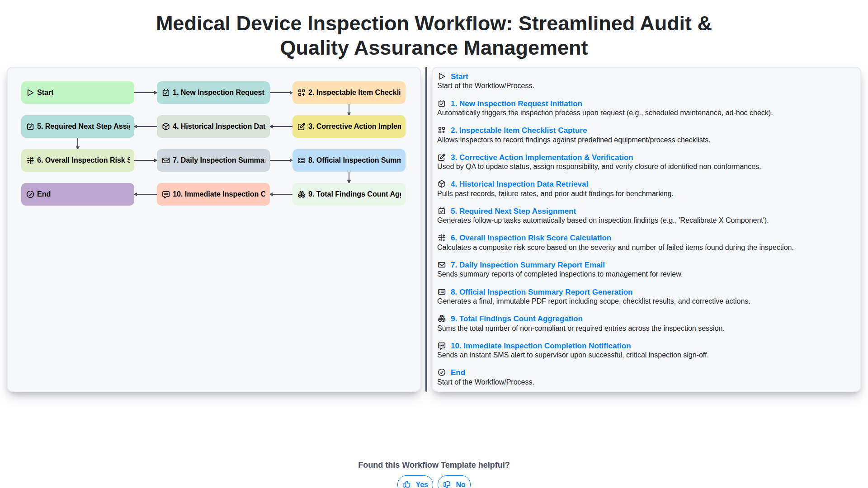868x488 pixels.
Task: Open the Immediate Inspection Completion Notification link
Action: coord(540,346)
